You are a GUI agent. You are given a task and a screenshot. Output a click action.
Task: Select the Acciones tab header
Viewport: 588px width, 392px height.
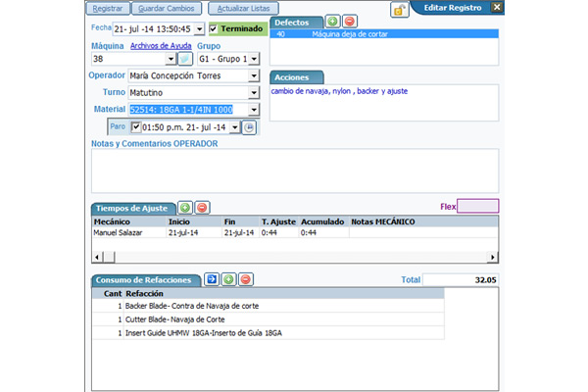point(293,77)
